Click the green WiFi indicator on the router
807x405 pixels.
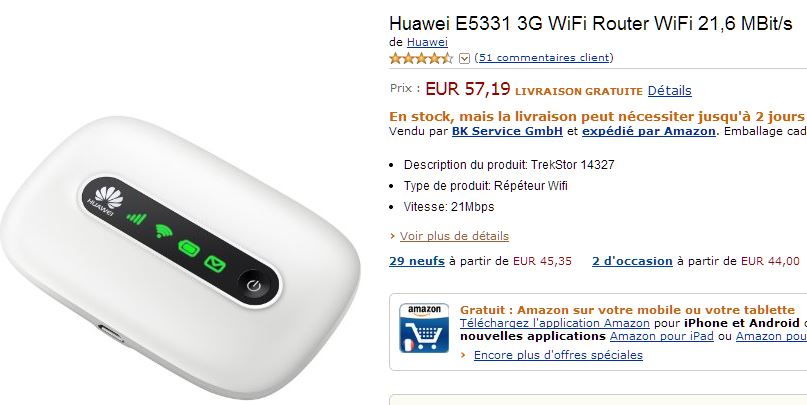pyautogui.click(x=164, y=231)
